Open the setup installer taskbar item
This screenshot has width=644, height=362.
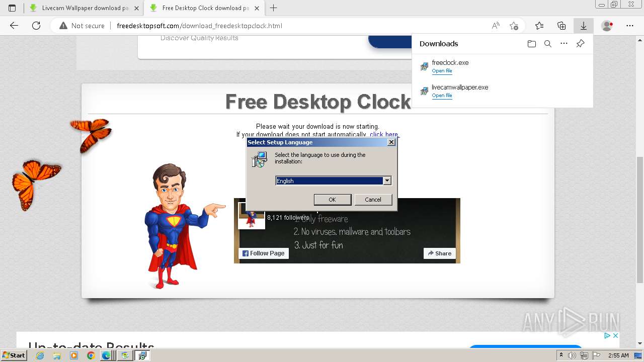142,355
